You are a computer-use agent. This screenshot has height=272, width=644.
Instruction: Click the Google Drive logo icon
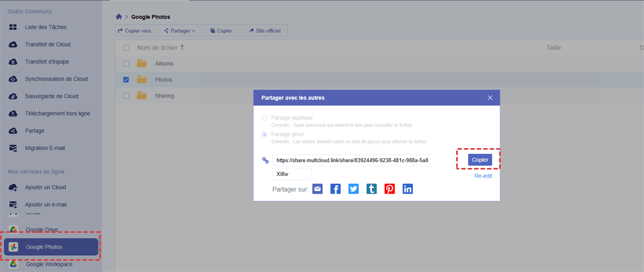coord(14,230)
